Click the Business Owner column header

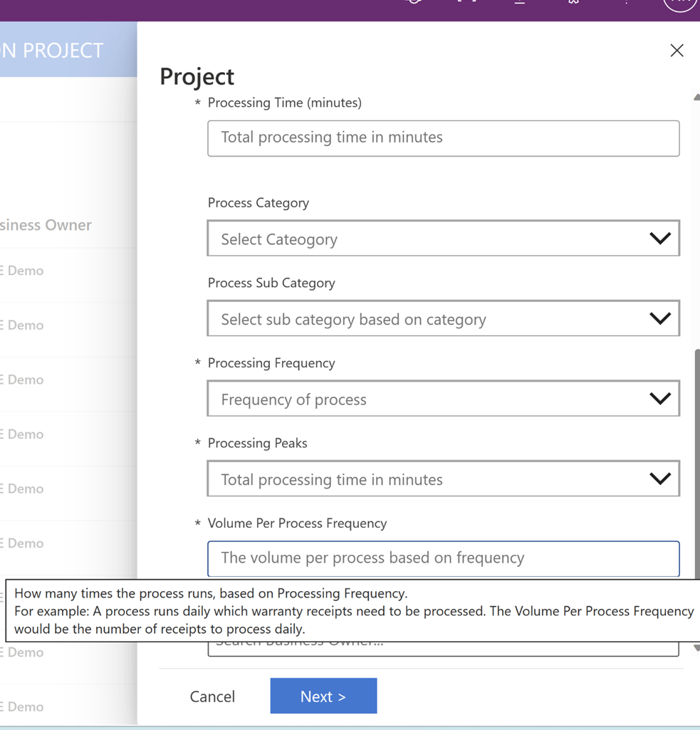coord(46,224)
